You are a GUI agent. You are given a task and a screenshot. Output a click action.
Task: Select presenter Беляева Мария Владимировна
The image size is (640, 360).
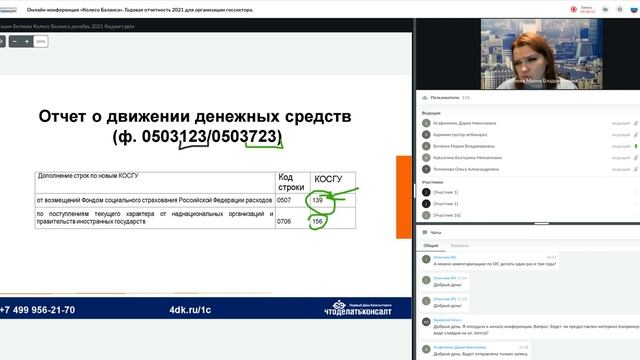click(464, 146)
